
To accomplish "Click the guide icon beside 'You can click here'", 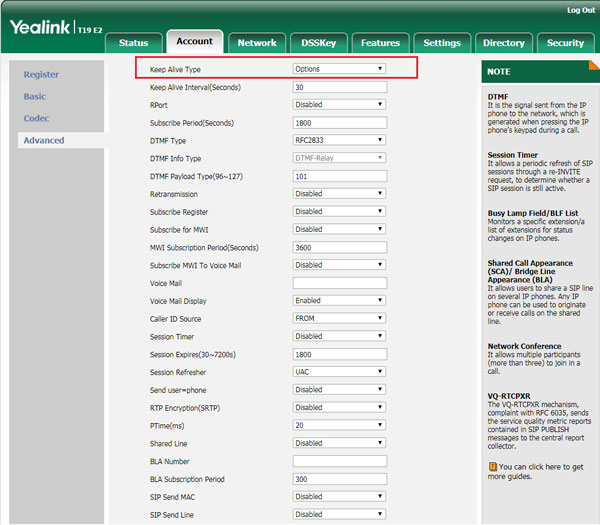I will (x=492, y=466).
